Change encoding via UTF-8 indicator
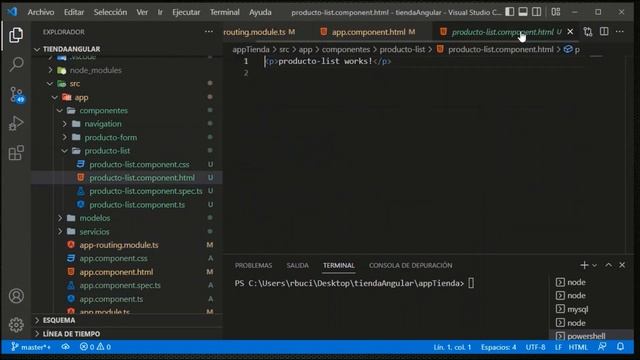This screenshot has height=360, width=640. click(x=535, y=347)
